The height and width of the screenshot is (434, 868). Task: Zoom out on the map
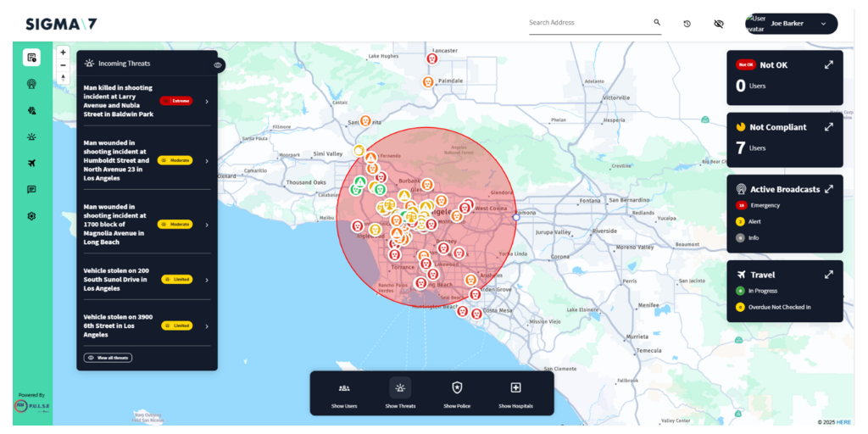[63, 65]
